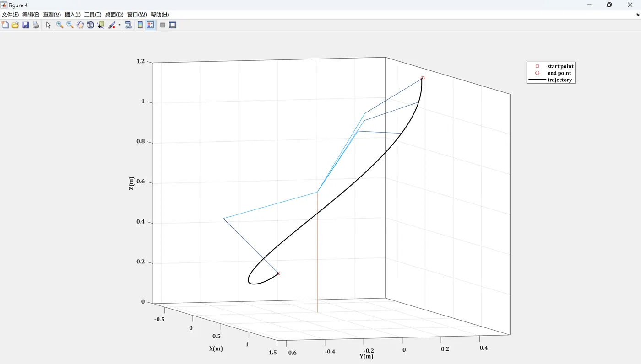The image size is (641, 364).
Task: Click the -0.6 tick label on Y axis
Action: tap(291, 353)
